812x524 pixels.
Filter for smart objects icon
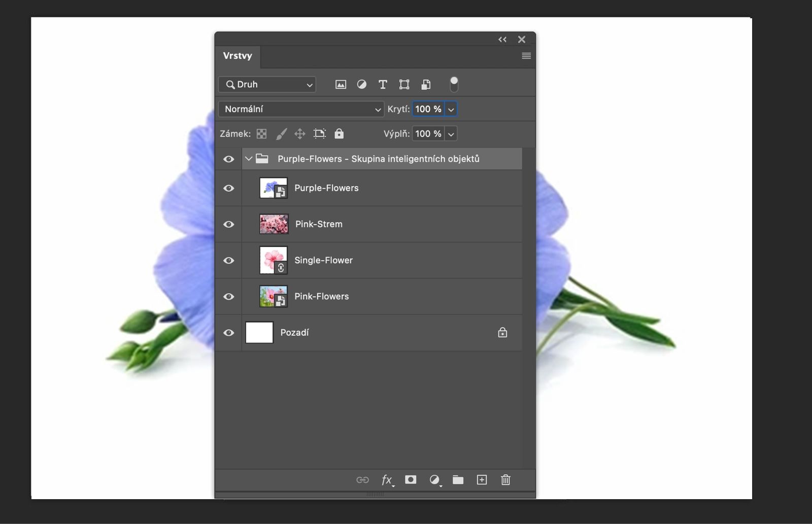(x=426, y=85)
